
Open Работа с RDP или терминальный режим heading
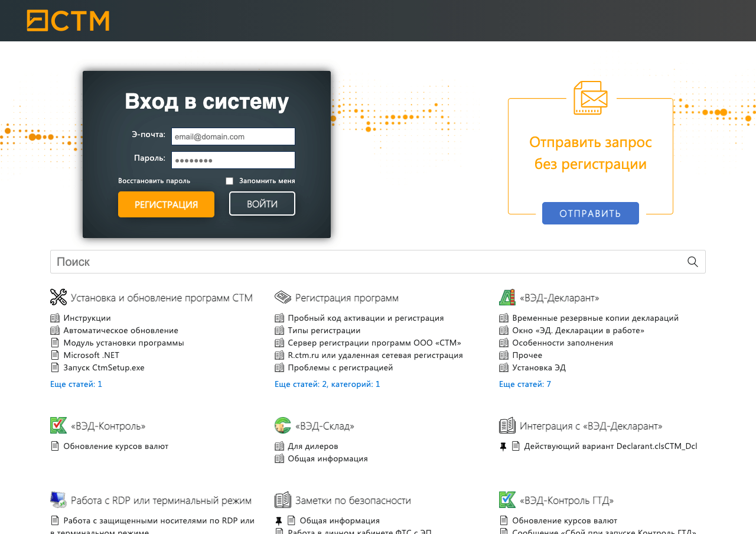tap(161, 500)
